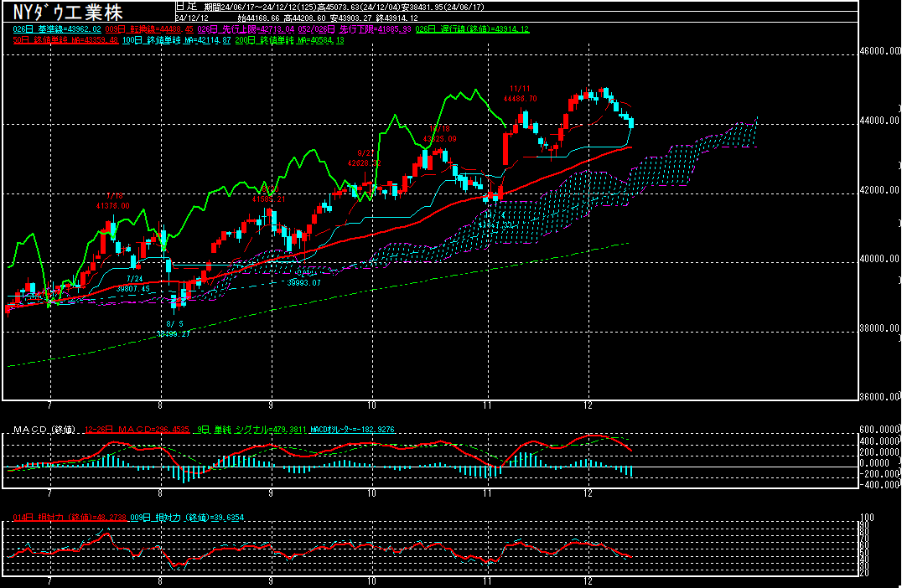Click the 50日 終値単純 MA=43359.48 legend

(x=65, y=40)
